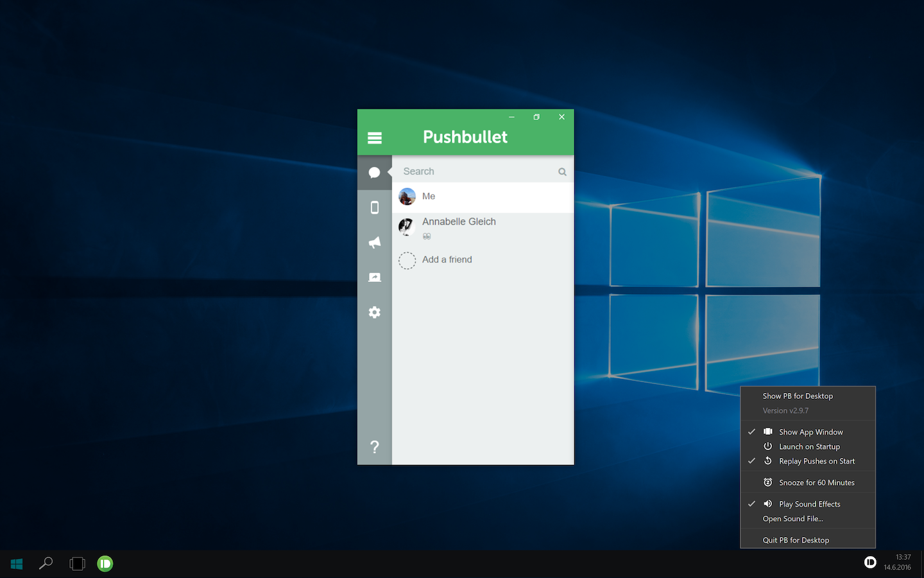The height and width of the screenshot is (578, 924).
Task: Minimize the Pushbullet window
Action: pos(511,117)
